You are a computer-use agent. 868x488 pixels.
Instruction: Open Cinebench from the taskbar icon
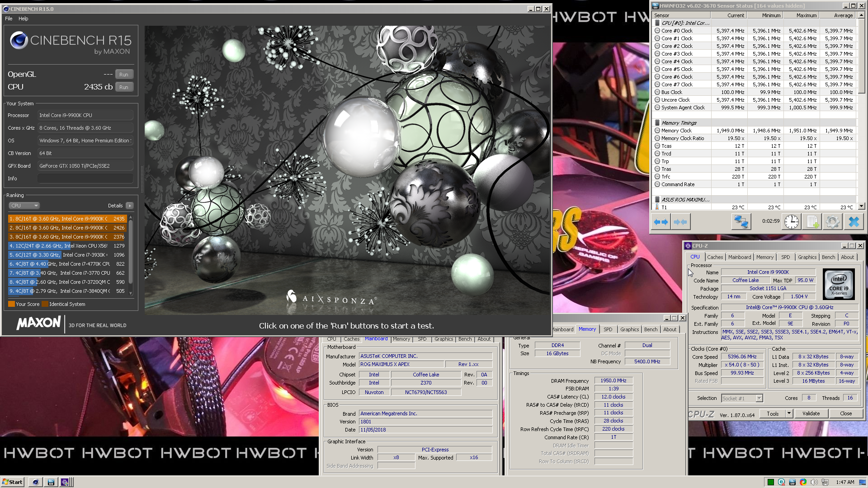[x=36, y=482]
